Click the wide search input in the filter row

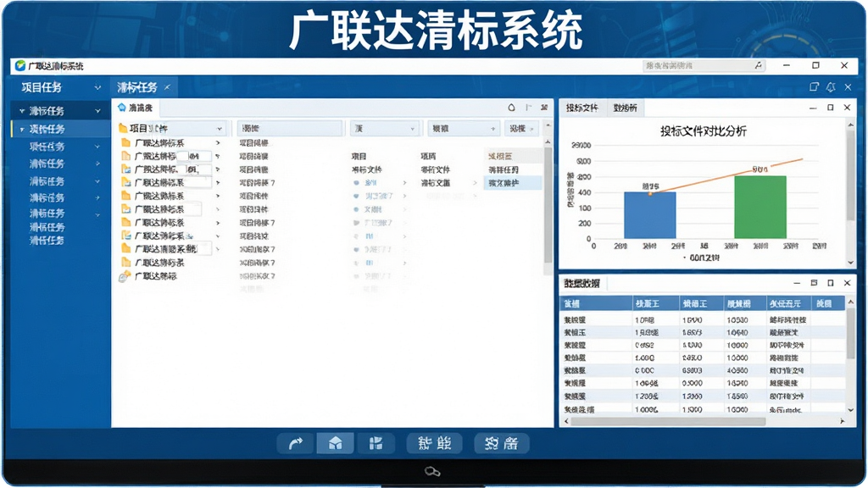click(290, 129)
